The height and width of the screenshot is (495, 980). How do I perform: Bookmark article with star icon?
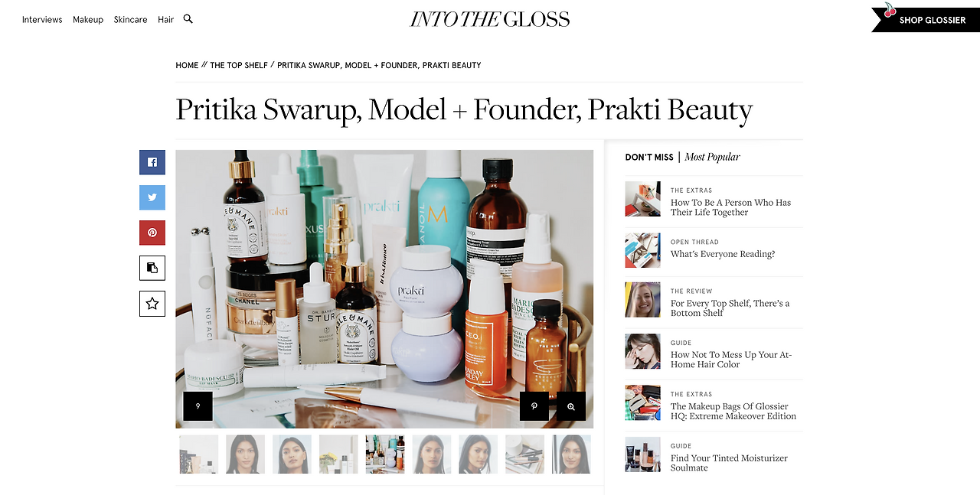pos(152,304)
